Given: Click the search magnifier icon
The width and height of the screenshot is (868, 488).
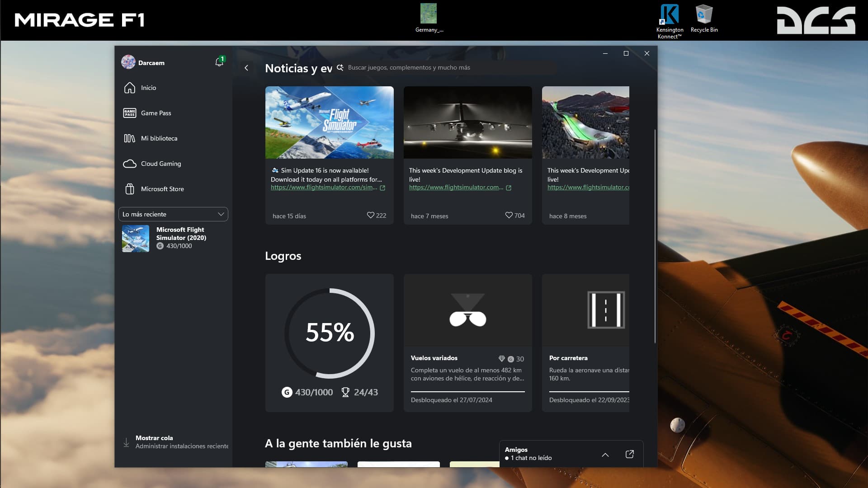Looking at the screenshot, I should [x=340, y=68].
